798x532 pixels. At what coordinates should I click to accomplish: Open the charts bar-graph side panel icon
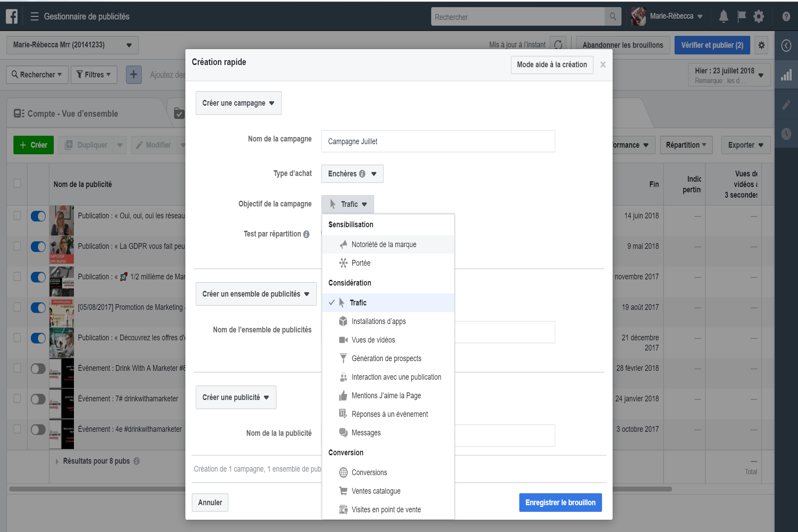(x=786, y=75)
